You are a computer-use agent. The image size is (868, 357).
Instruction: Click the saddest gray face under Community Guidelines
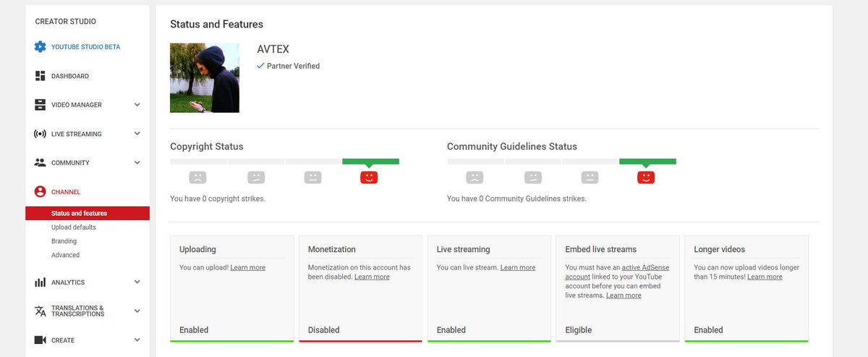point(475,177)
